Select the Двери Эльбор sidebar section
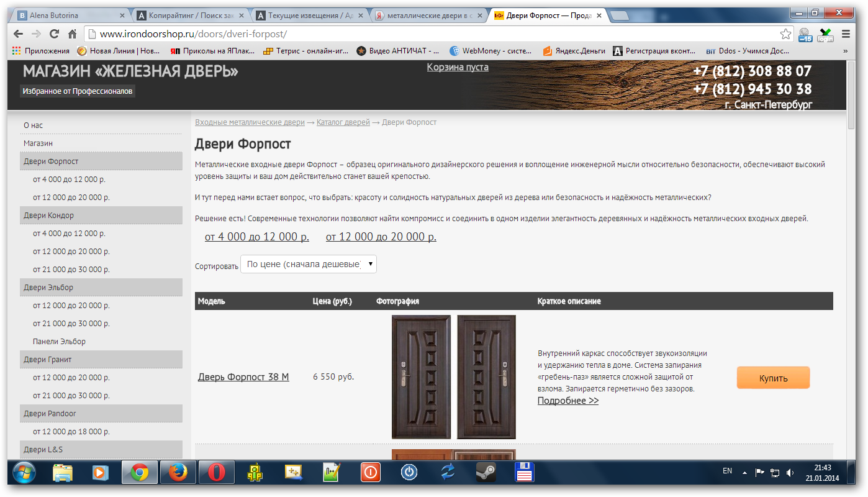This screenshot has height=497, width=868. [x=101, y=287]
